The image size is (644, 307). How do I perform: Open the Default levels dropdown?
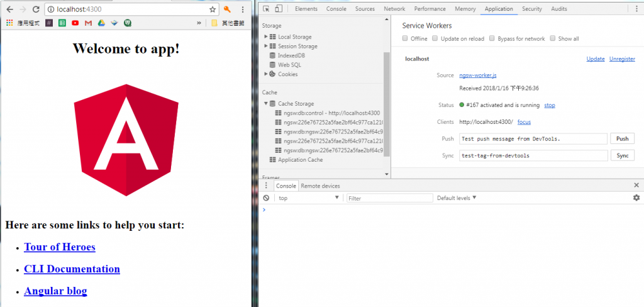[457, 198]
